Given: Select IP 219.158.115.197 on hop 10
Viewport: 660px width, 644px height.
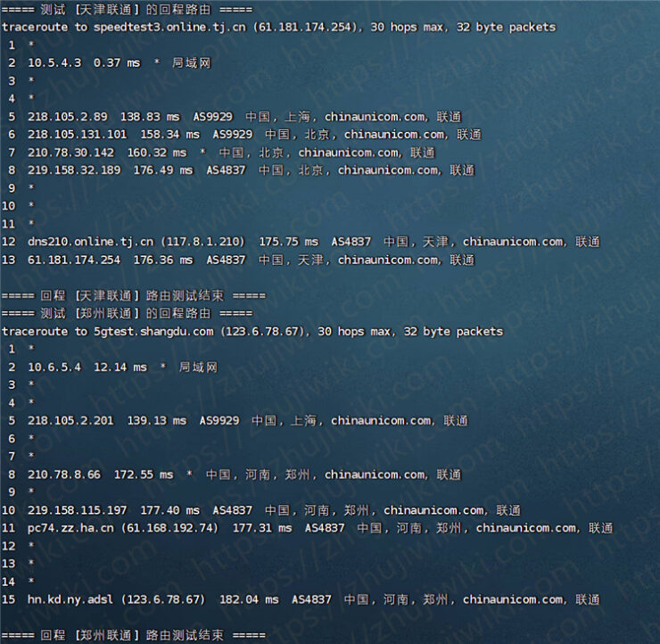Looking at the screenshot, I should pos(78,510).
